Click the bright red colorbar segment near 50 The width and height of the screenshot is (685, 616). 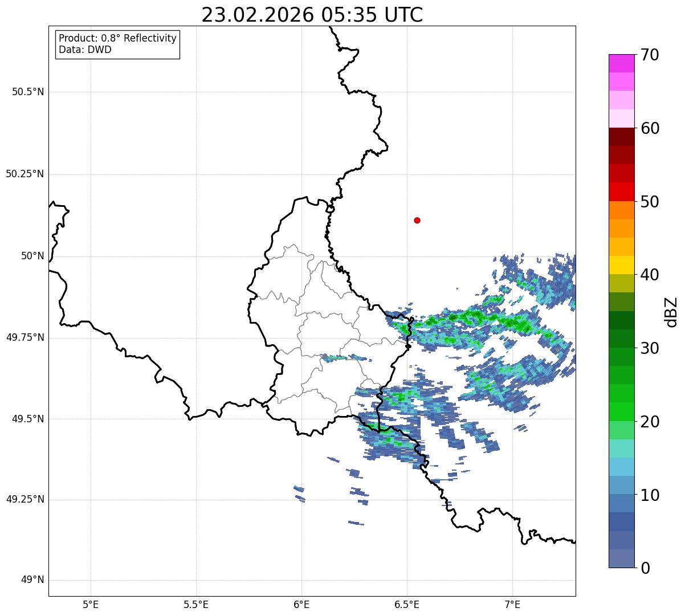pyautogui.click(x=621, y=191)
